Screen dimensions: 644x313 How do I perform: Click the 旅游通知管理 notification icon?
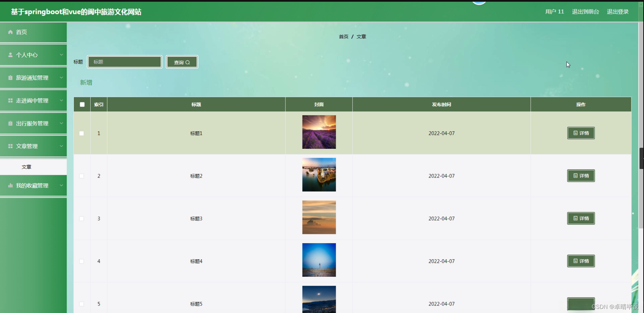click(10, 78)
